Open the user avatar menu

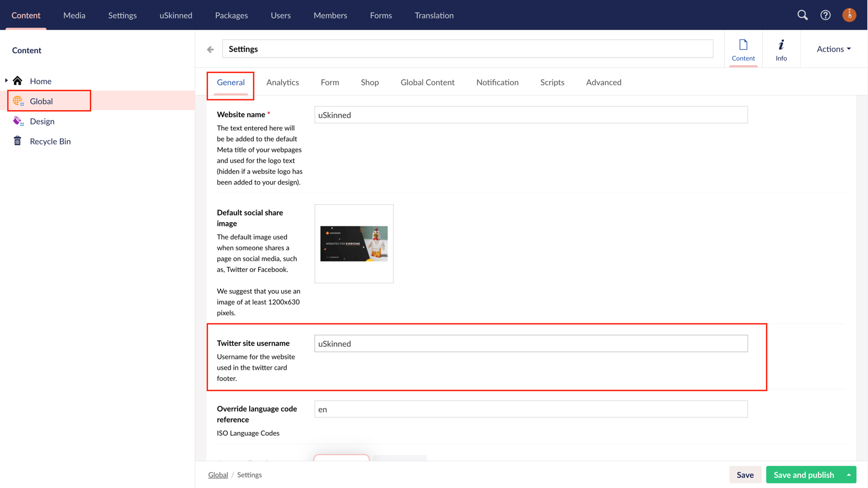[x=849, y=15]
